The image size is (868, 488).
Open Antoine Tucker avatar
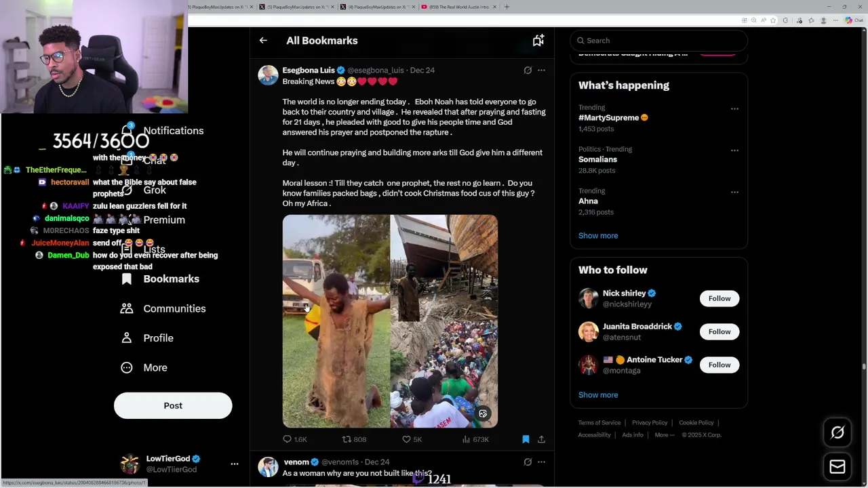tap(589, 365)
